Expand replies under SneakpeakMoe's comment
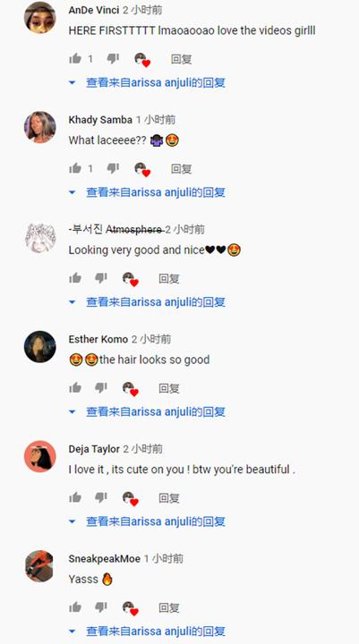 [x=147, y=631]
